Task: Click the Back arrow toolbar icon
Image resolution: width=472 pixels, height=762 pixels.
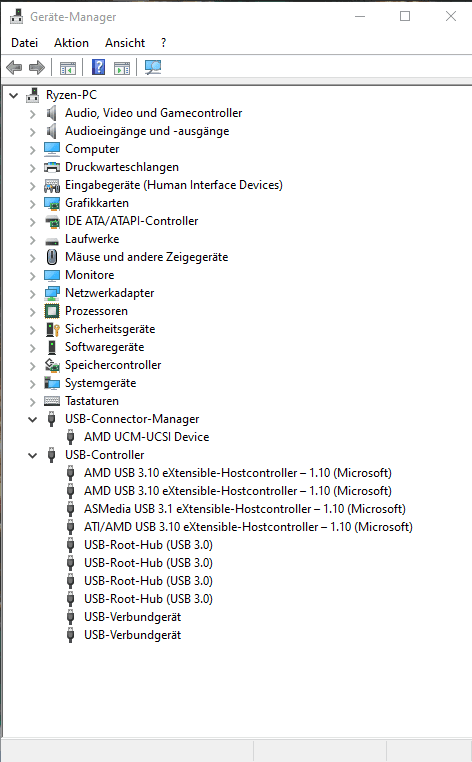Action: (x=14, y=67)
